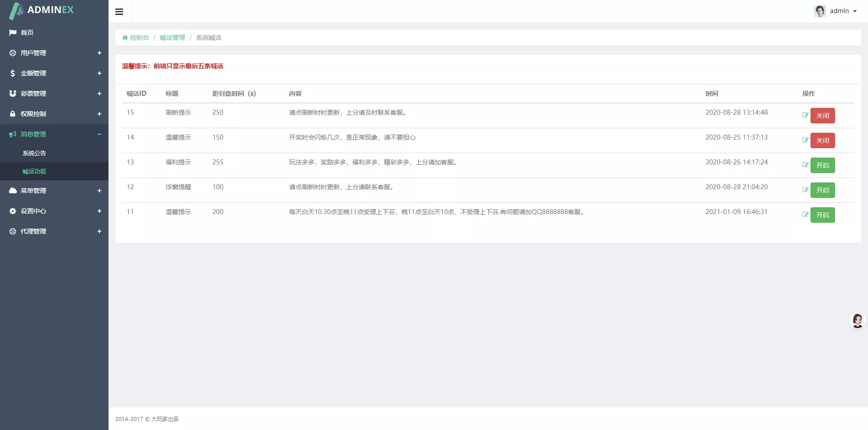This screenshot has height=430, width=868.
Task: Click the 控制台 breadcrumb link
Action: (139, 37)
